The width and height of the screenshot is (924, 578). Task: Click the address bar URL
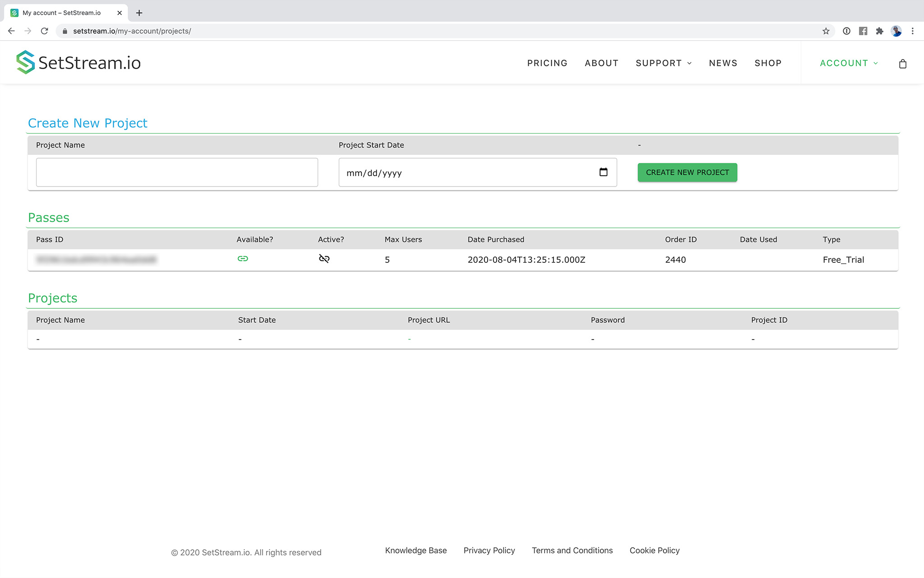(132, 31)
